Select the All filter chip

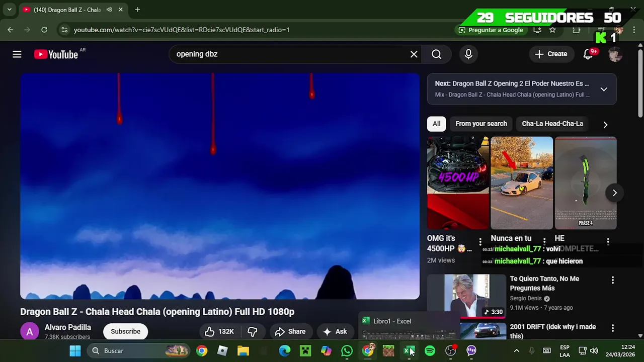436,124
